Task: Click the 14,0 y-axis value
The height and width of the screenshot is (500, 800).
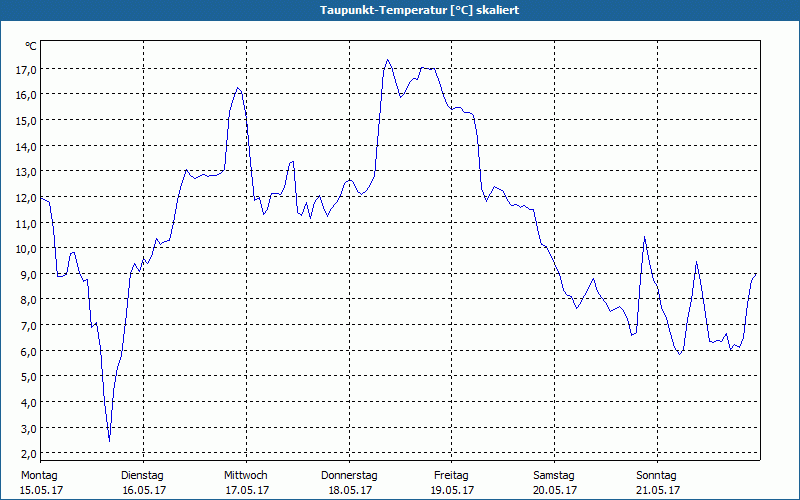Action: click(x=26, y=147)
